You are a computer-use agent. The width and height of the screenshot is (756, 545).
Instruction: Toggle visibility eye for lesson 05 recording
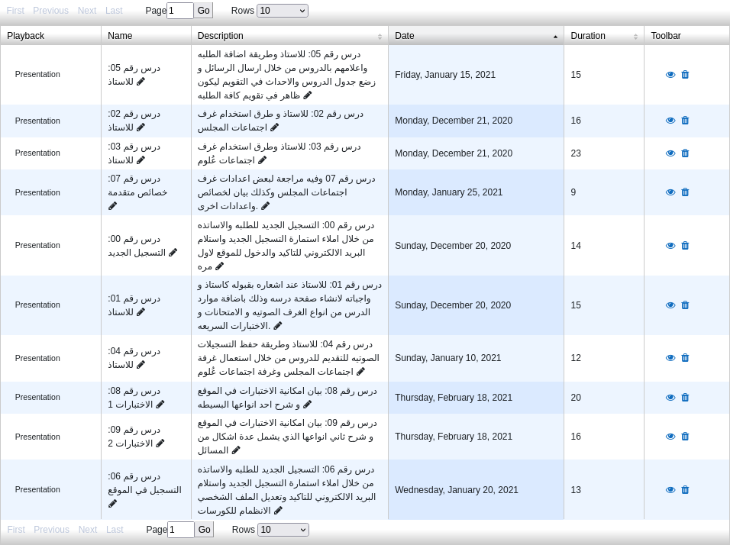coord(670,75)
